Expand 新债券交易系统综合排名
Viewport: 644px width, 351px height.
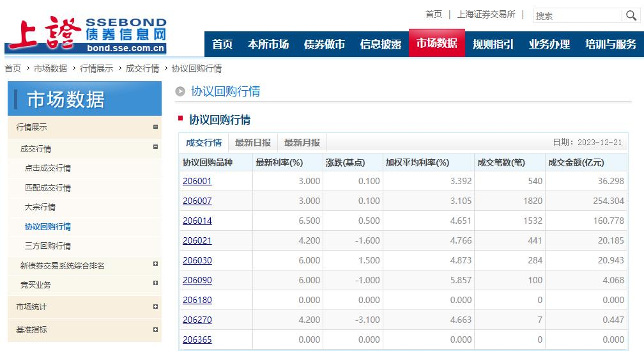(x=155, y=264)
